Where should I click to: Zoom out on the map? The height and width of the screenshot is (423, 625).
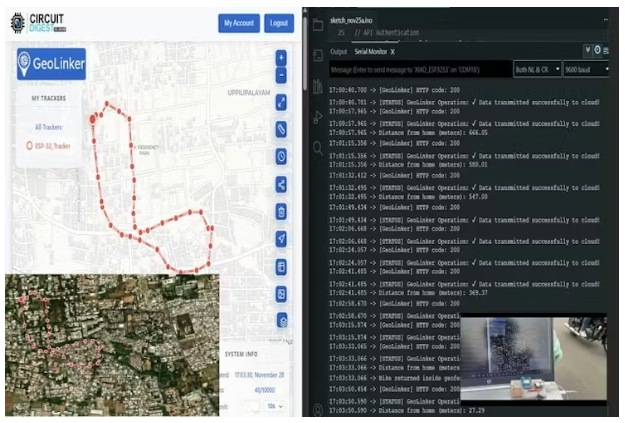click(x=281, y=75)
